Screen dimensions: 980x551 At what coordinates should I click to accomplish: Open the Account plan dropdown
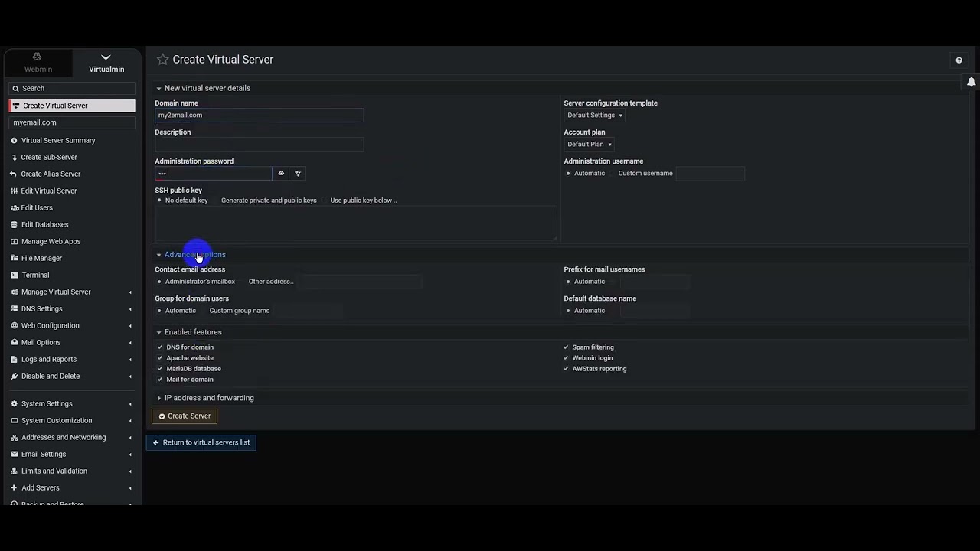pyautogui.click(x=589, y=145)
